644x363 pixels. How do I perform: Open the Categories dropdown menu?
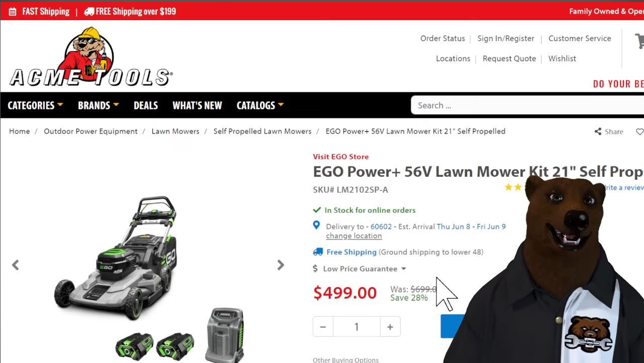point(35,105)
